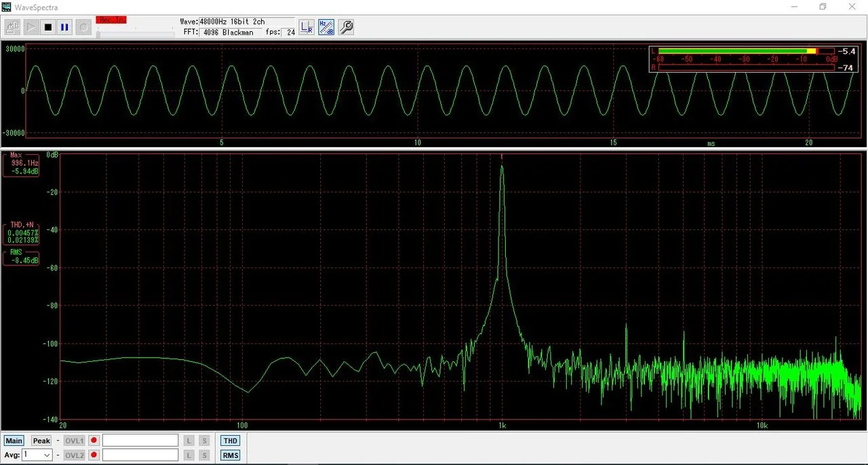Click the red Rec.In indicator
The height and width of the screenshot is (465, 868).
[x=111, y=20]
